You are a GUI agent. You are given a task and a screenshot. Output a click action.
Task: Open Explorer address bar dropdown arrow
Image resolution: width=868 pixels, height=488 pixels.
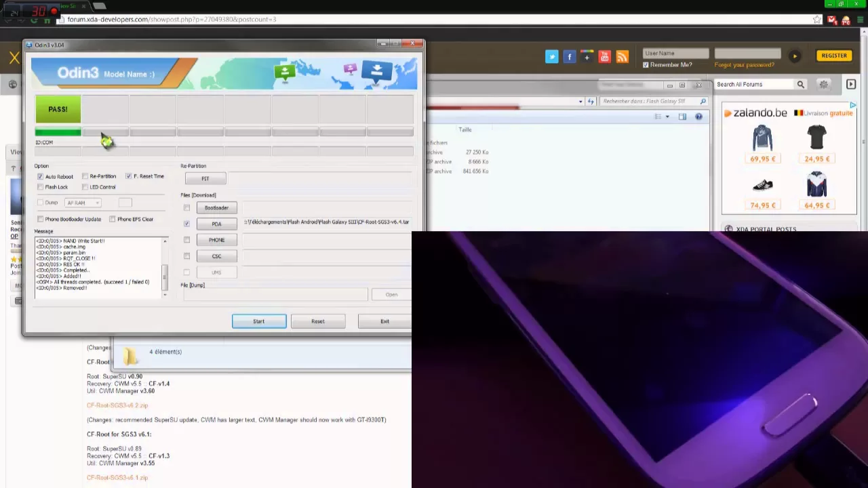pyautogui.click(x=580, y=102)
